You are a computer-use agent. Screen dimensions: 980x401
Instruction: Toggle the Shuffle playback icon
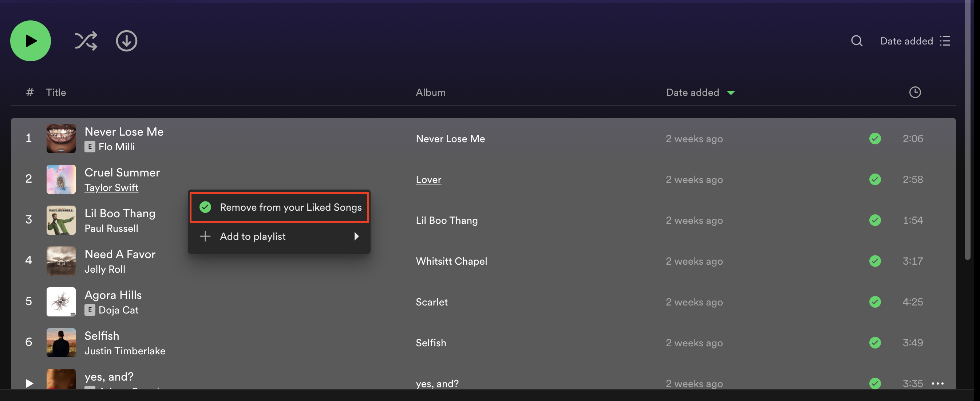(x=86, y=41)
